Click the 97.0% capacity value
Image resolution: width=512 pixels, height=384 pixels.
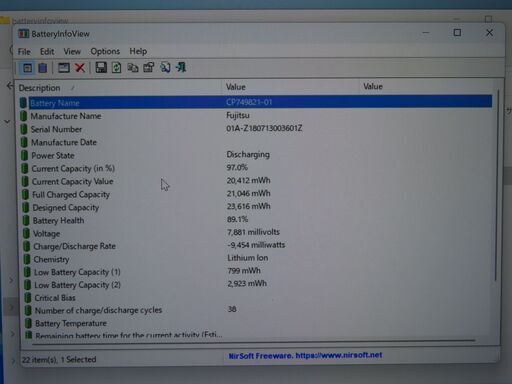point(237,167)
